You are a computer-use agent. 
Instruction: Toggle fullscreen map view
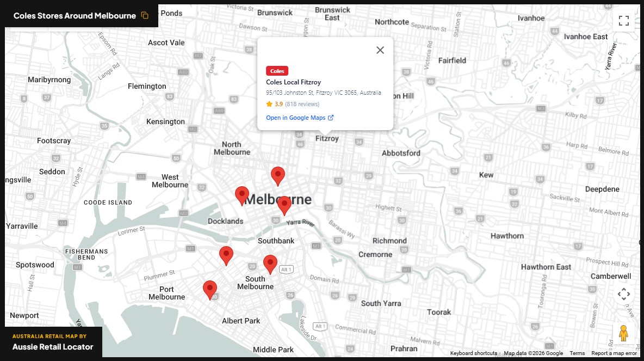(x=623, y=21)
